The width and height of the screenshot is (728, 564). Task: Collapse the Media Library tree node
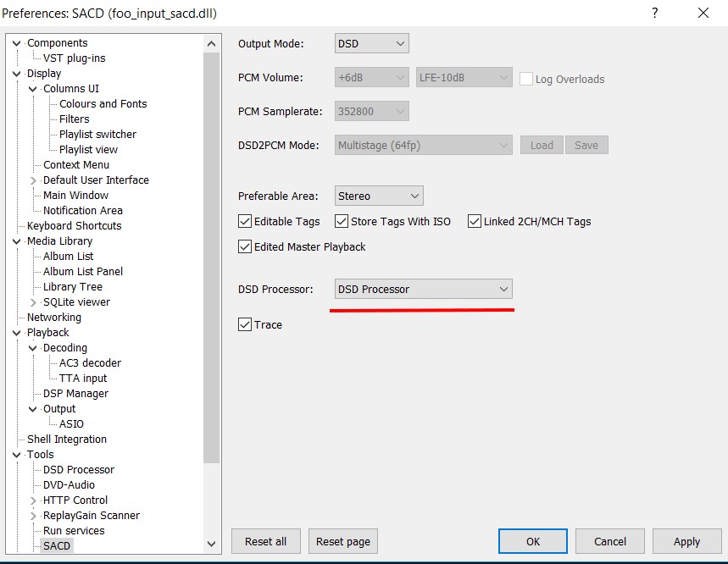tap(18, 241)
